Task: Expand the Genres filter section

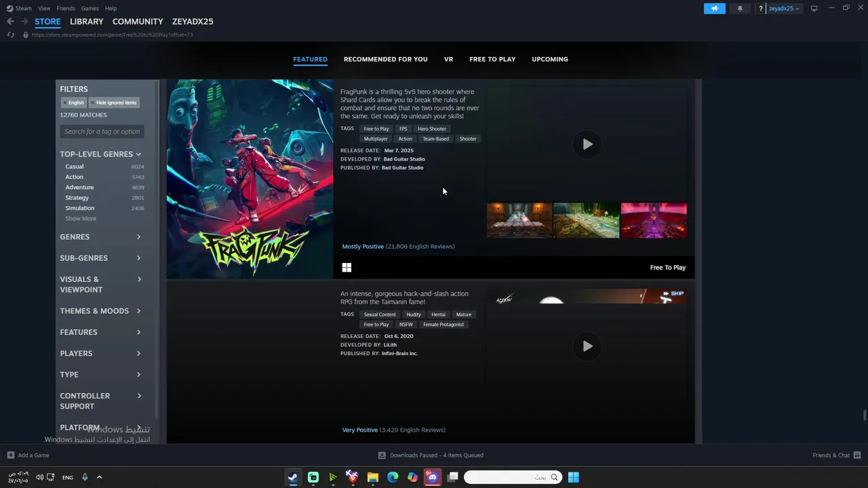Action: tap(100, 237)
